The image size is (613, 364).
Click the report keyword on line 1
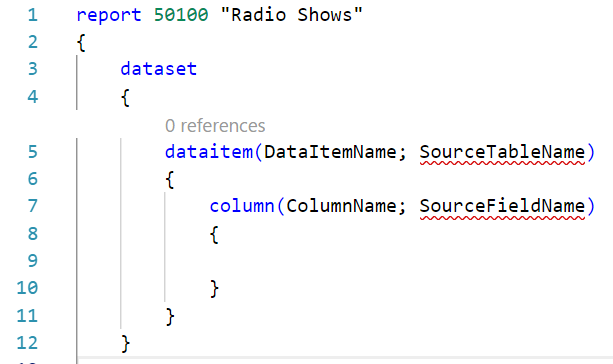tap(109, 16)
